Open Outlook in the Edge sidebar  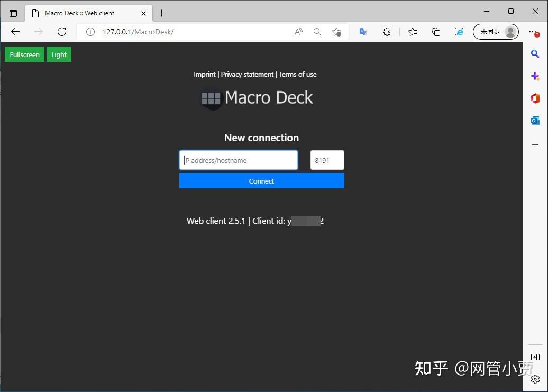pyautogui.click(x=535, y=120)
